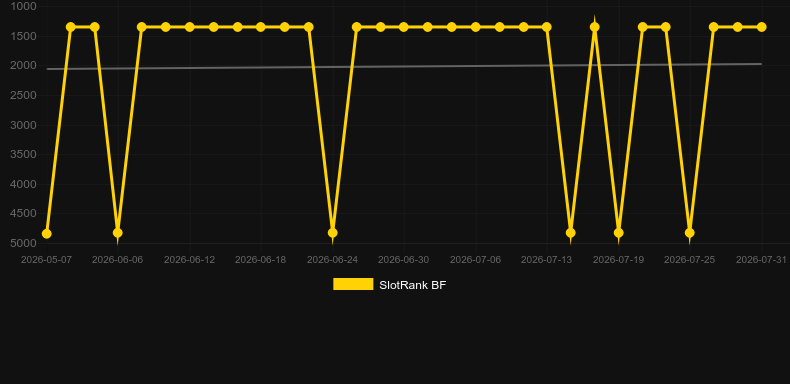Click the 2026-07-25 date axis label
790x384 pixels.
click(x=690, y=260)
